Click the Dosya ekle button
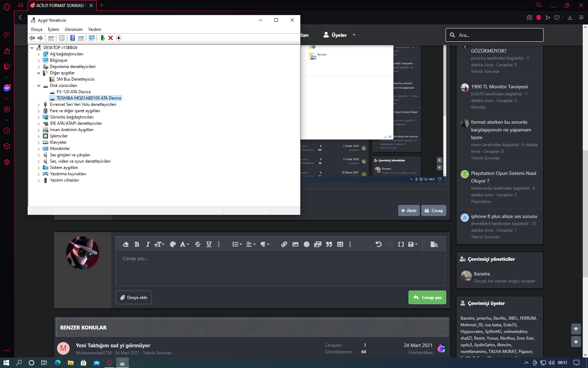The height and width of the screenshot is (368, 588). click(134, 297)
